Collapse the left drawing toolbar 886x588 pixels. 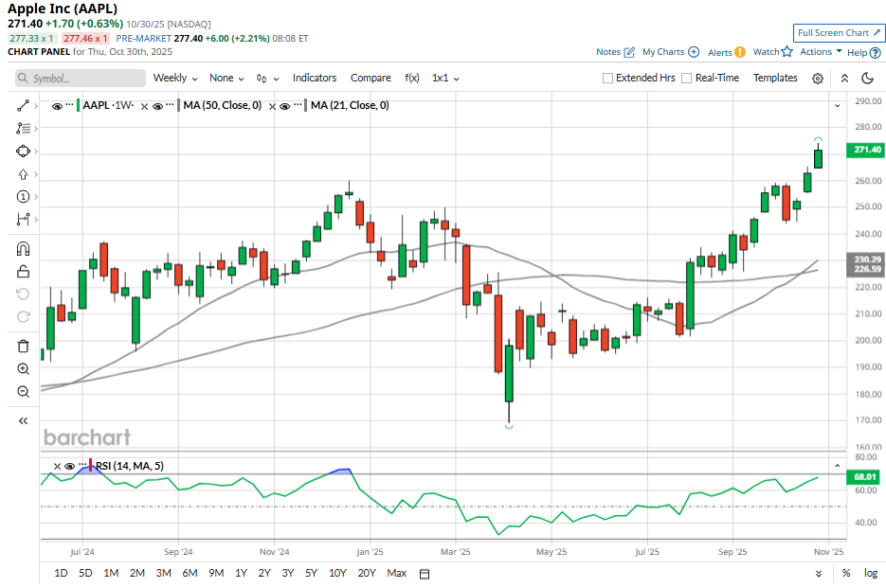pos(23,420)
